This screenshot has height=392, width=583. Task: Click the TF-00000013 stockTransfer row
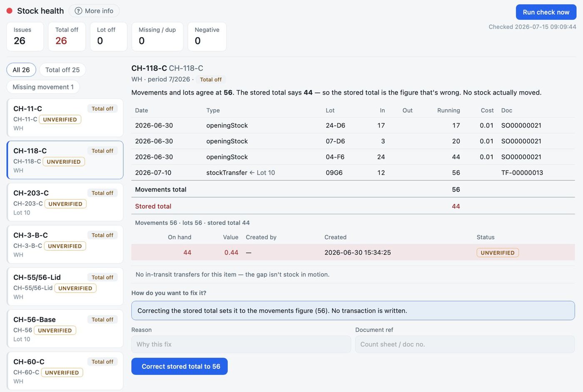(x=353, y=172)
